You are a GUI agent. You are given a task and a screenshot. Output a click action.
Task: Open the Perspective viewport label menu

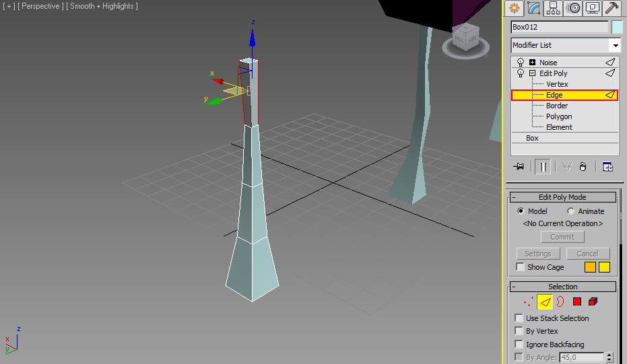pyautogui.click(x=40, y=6)
